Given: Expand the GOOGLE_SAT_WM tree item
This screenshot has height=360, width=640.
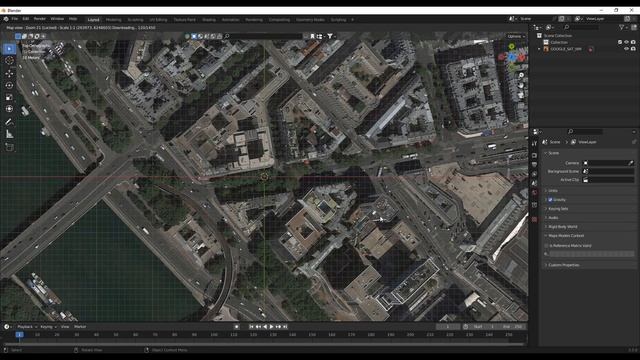Looking at the screenshot, I should tap(539, 49).
